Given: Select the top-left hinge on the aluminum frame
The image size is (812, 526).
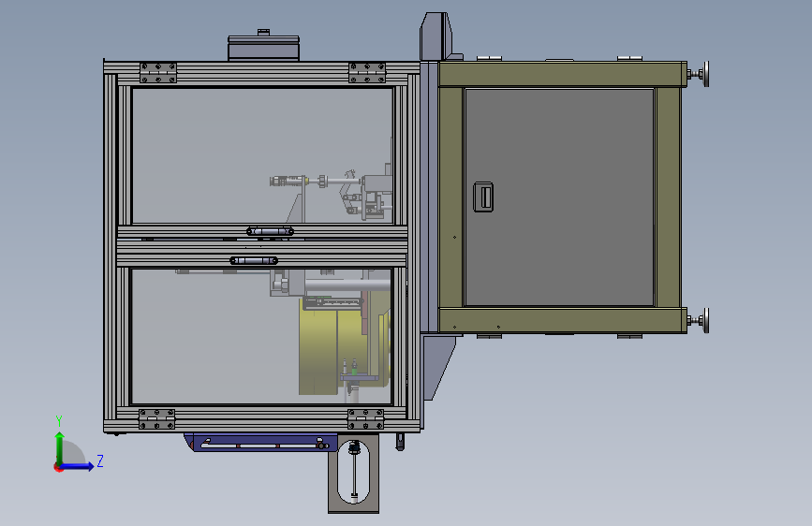Looking at the screenshot, I should point(158,73).
